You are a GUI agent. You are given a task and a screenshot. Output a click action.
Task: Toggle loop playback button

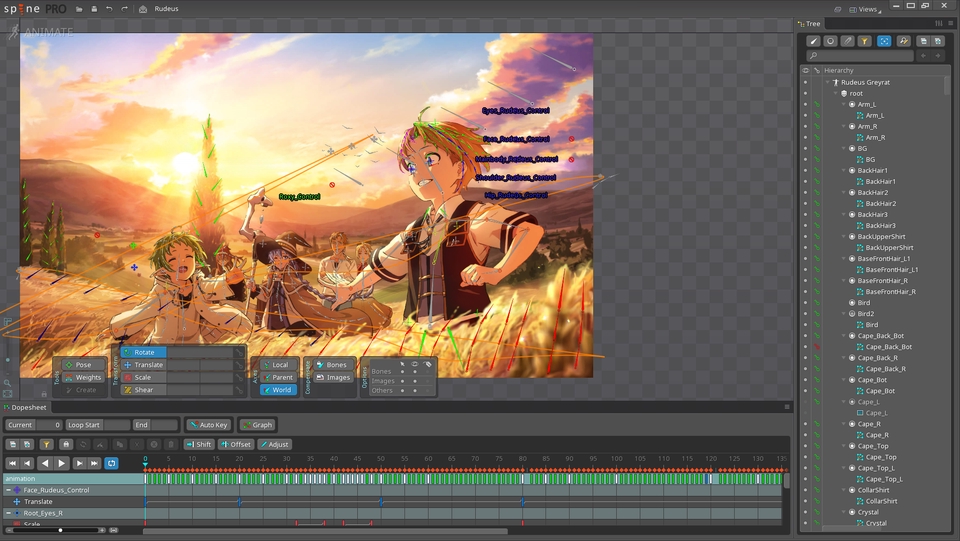(x=111, y=463)
